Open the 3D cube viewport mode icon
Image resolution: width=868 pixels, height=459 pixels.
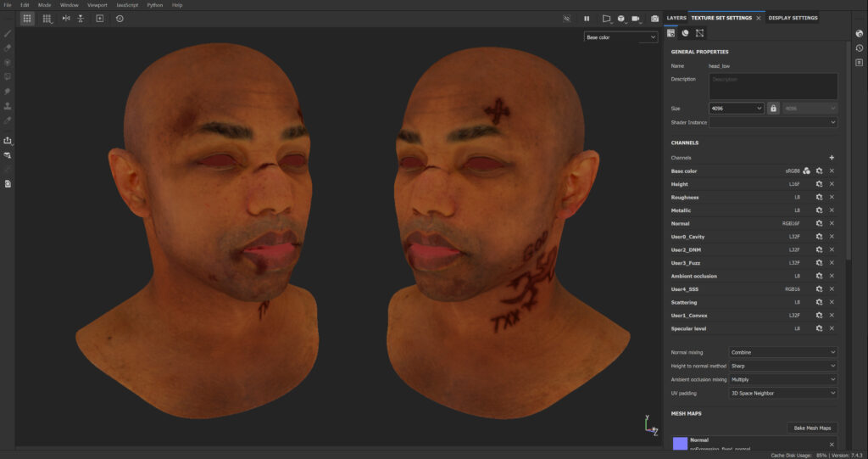pos(621,19)
